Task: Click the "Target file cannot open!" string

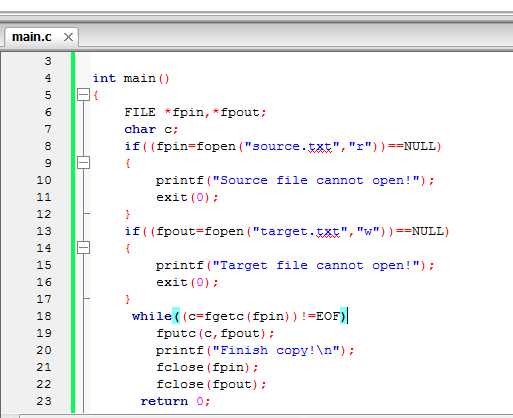Action: click(316, 266)
